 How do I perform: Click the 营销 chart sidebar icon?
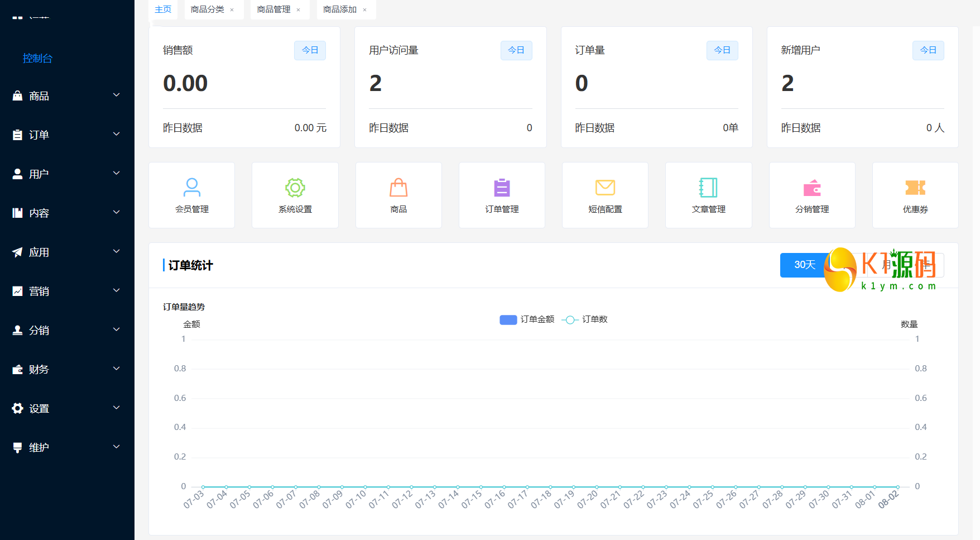coord(17,291)
